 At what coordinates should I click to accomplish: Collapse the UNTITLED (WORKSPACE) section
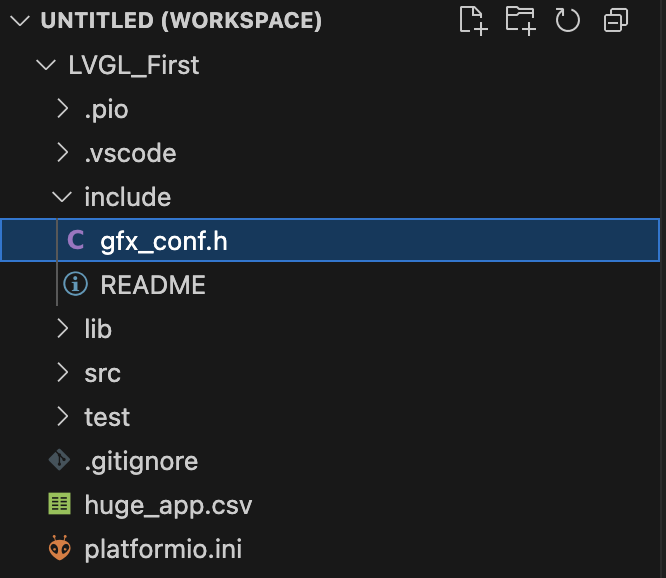coord(20,20)
